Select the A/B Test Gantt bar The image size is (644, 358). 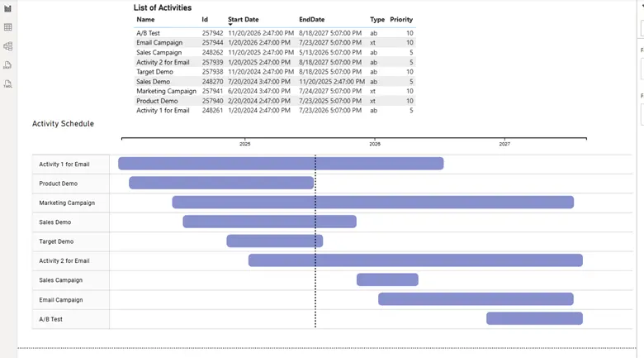(534, 318)
